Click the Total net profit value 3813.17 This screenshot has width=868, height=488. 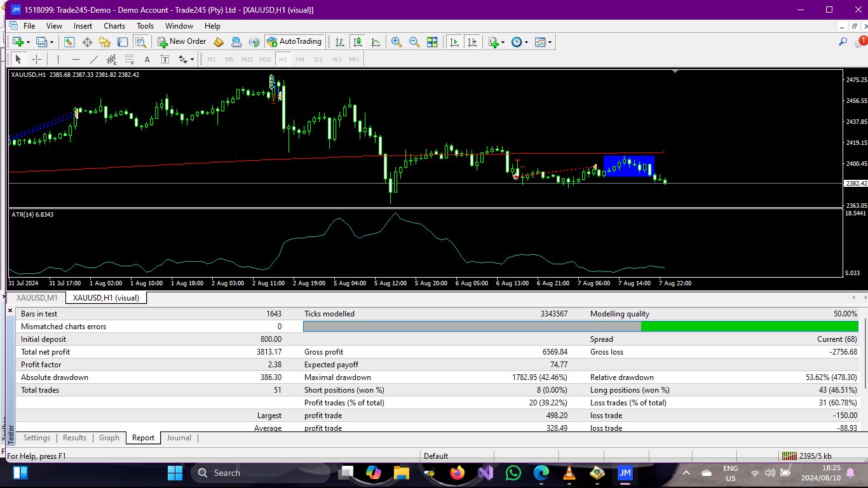[268, 352]
